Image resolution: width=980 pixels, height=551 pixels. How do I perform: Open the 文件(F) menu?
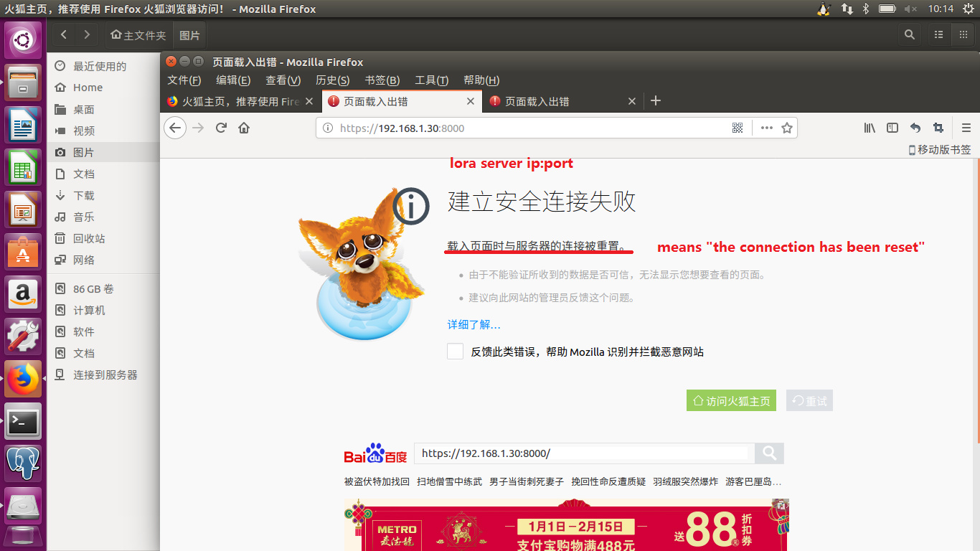click(184, 80)
